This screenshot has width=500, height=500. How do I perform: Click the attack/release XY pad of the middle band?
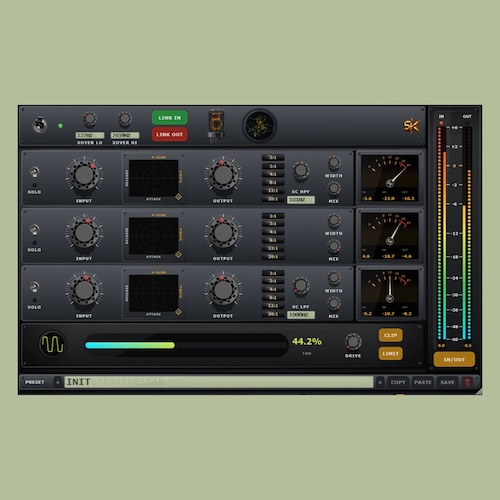[153, 236]
